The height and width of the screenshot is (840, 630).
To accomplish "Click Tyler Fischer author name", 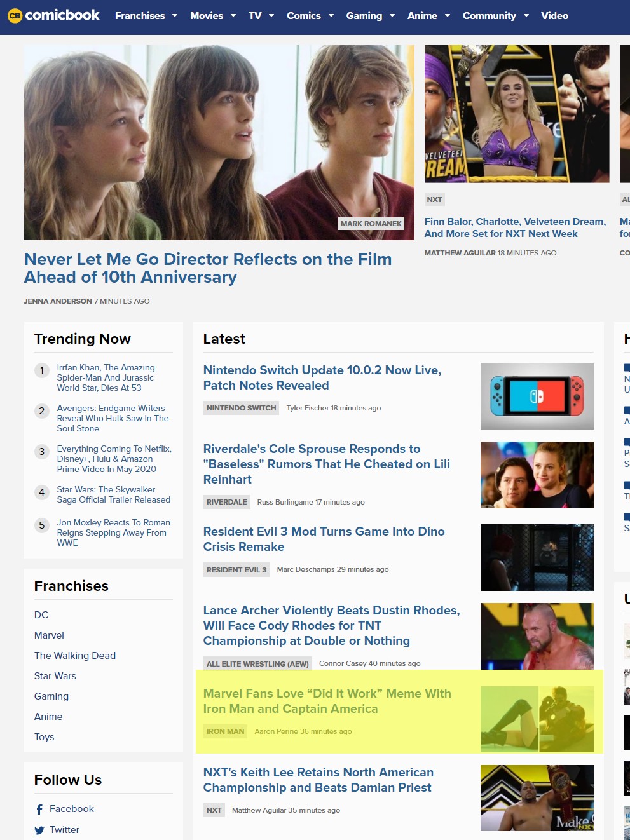I will click(x=308, y=408).
